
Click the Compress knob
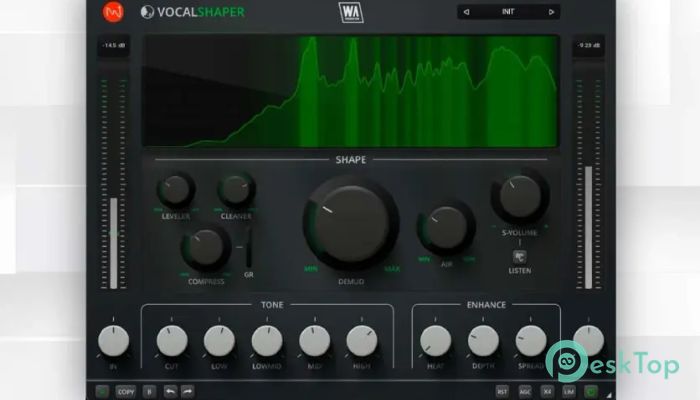click(206, 247)
